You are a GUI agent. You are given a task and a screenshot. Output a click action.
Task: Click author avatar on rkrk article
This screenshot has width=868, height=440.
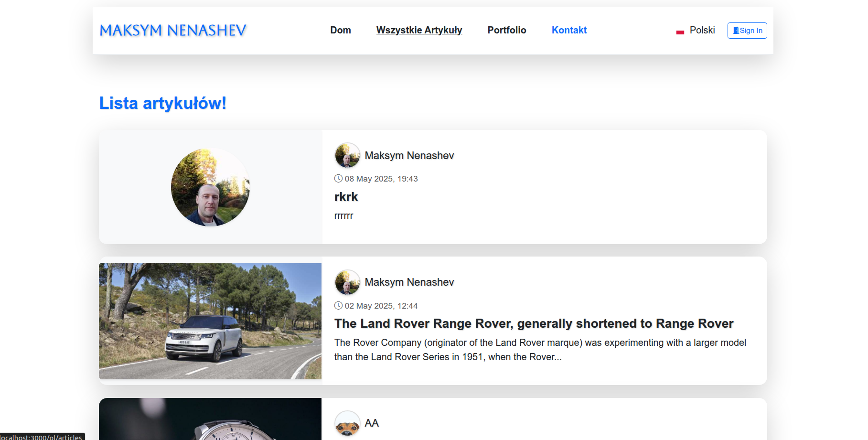pyautogui.click(x=347, y=155)
